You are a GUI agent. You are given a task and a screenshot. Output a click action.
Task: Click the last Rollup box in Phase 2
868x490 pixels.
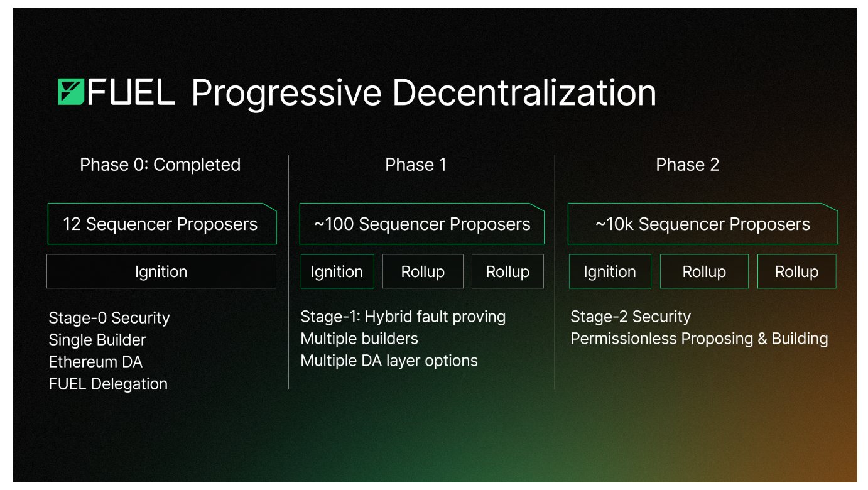(797, 271)
